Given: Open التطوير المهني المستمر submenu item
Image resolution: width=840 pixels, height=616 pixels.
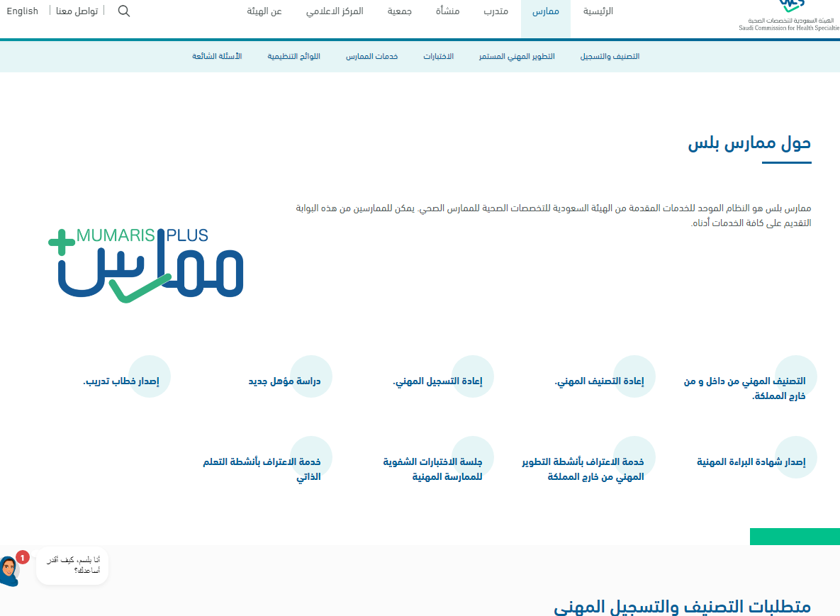Looking at the screenshot, I should [x=517, y=56].
